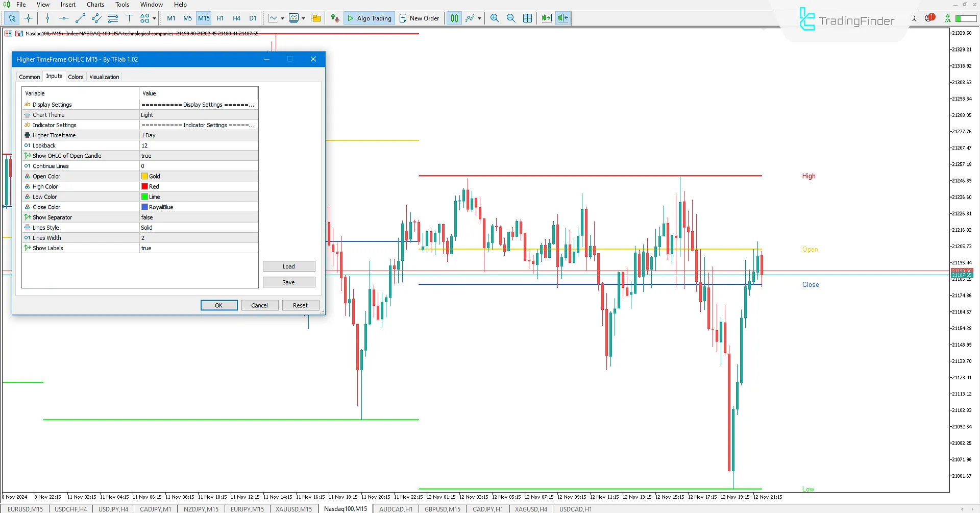This screenshot has height=513, width=980.
Task: Zoom in on the chart
Action: coord(494,18)
